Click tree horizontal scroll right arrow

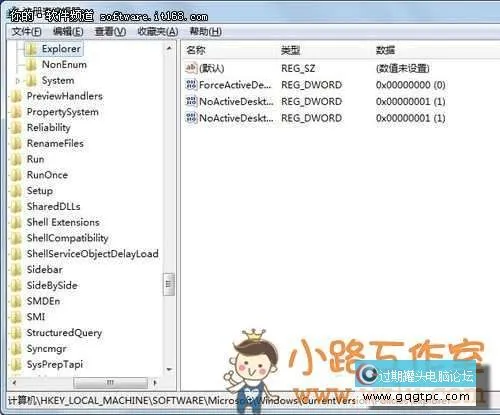pos(155,383)
